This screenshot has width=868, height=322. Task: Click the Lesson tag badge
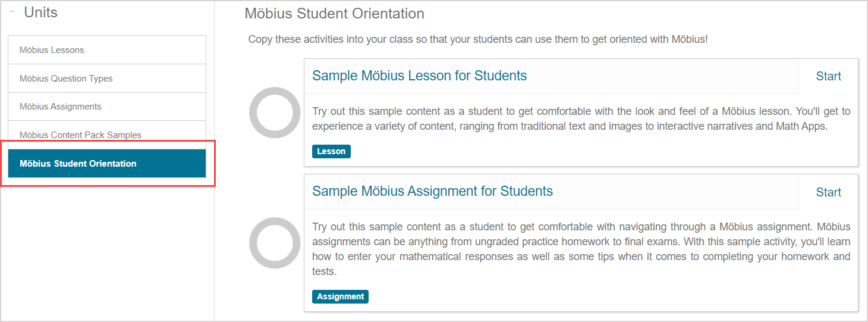tap(331, 151)
